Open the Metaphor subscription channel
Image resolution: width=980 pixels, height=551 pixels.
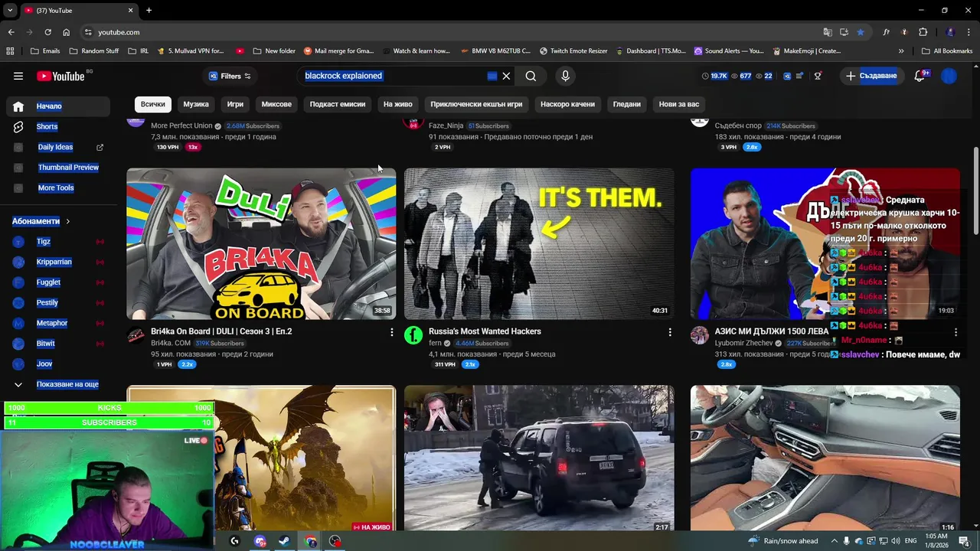coord(52,323)
